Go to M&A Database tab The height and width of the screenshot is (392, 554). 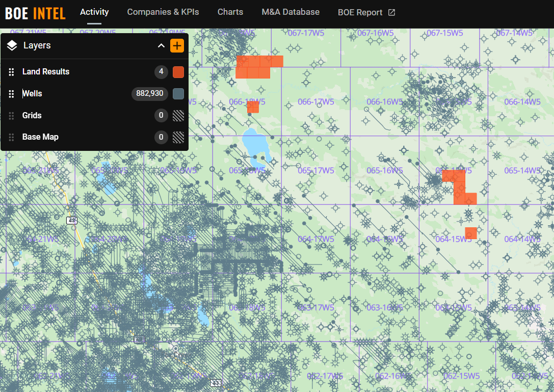pos(291,12)
